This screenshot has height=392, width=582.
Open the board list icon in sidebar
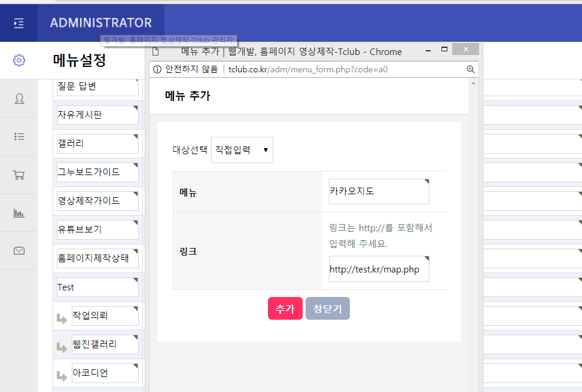[19, 137]
